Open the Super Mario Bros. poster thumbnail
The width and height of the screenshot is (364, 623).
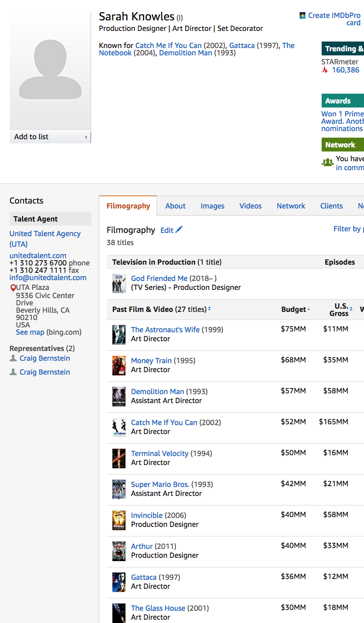pos(119,489)
